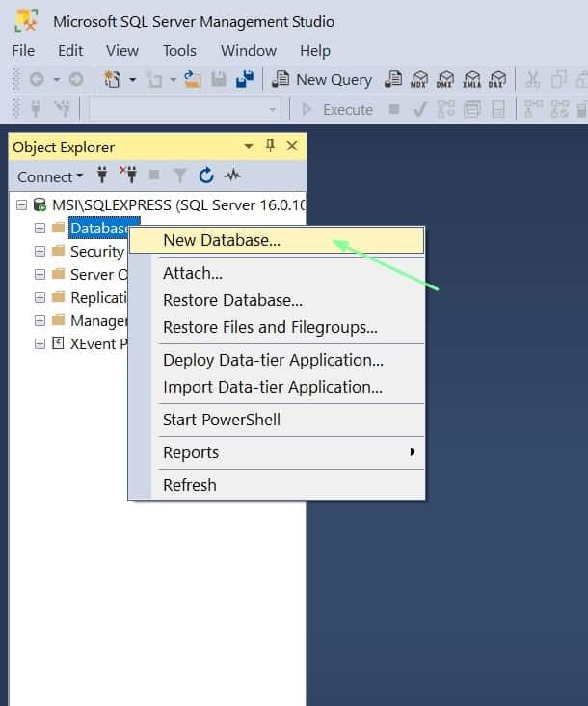Choose New Database... from context menu
Screen dimensions: 588x706
click(x=277, y=240)
